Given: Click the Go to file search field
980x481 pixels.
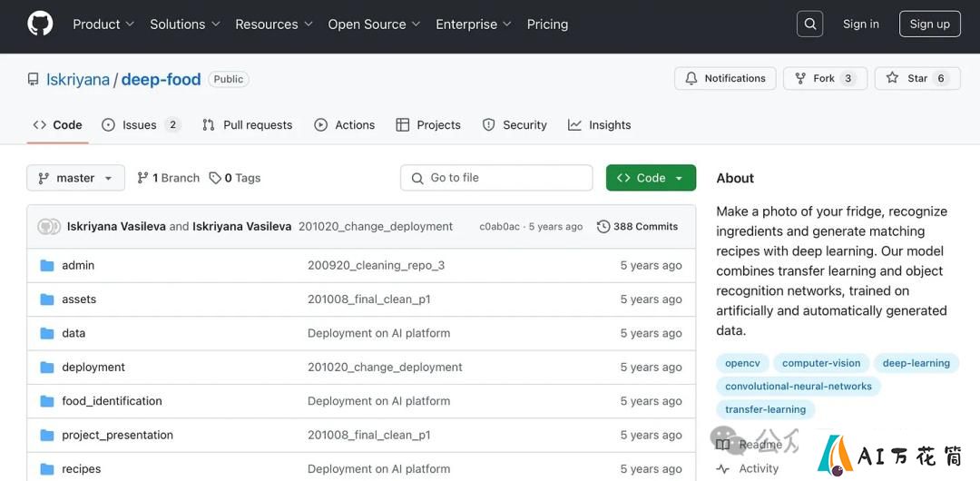Looking at the screenshot, I should point(496,178).
